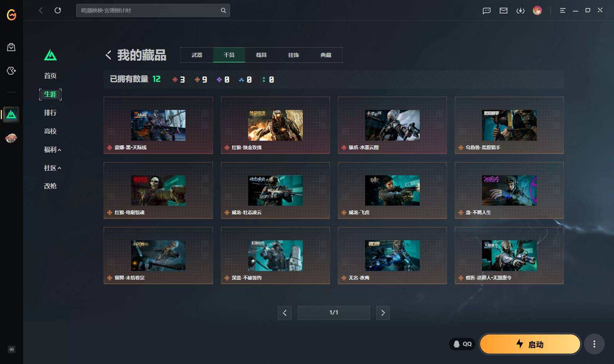Expand the 福利 menu
The height and width of the screenshot is (364, 614).
pos(53,150)
